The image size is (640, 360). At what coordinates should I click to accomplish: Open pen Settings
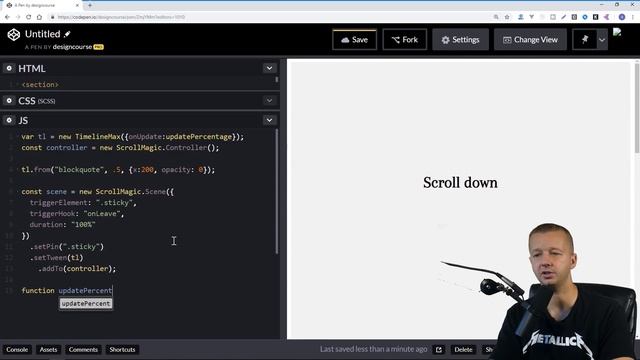pyautogui.click(x=460, y=40)
